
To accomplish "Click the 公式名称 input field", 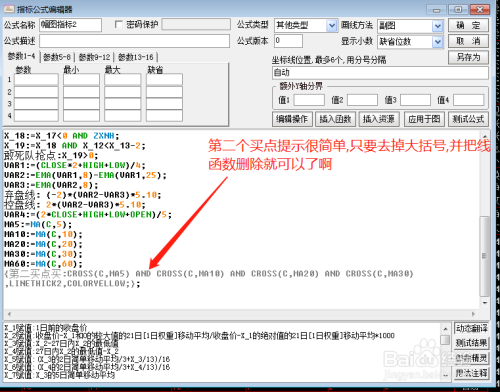I will pos(70,25).
